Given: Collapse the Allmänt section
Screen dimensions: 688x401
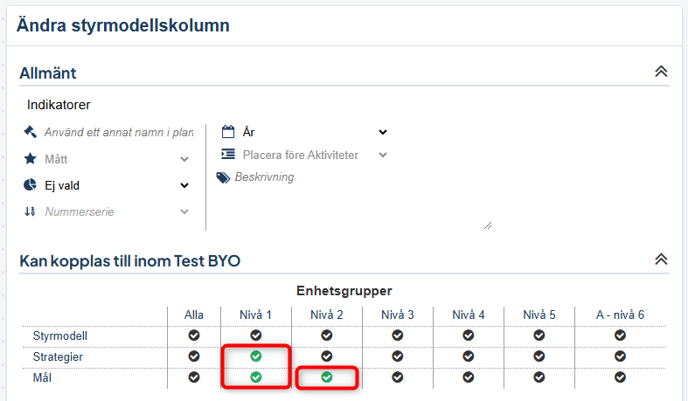Looking at the screenshot, I should pyautogui.click(x=660, y=72).
